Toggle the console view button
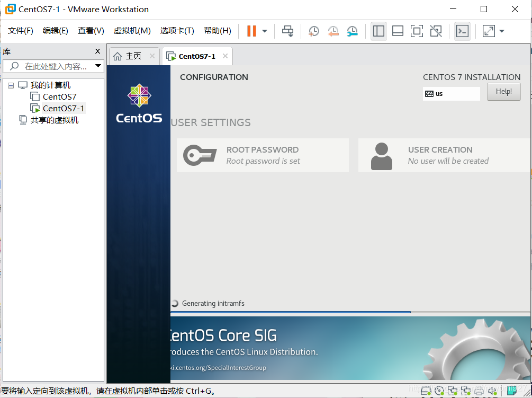532x398 pixels. [x=462, y=31]
